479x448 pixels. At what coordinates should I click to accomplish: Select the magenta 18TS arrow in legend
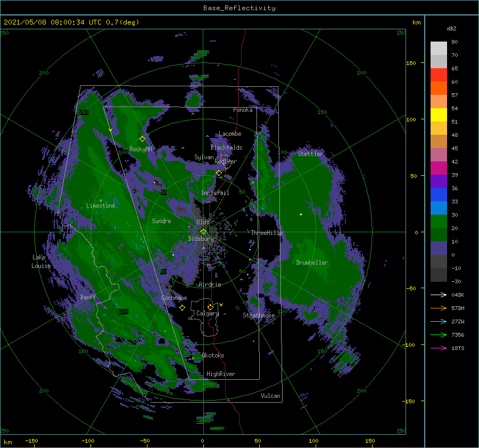[x=439, y=348]
